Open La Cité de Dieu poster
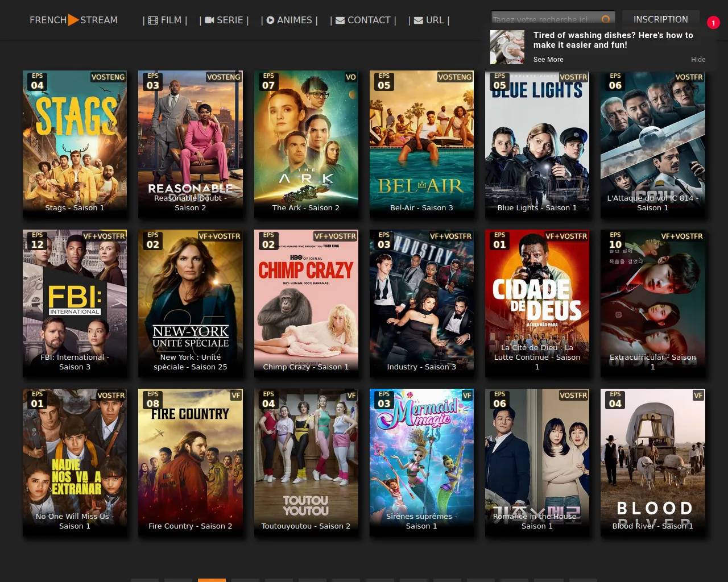Screen dimensions: 728x582 (537, 304)
